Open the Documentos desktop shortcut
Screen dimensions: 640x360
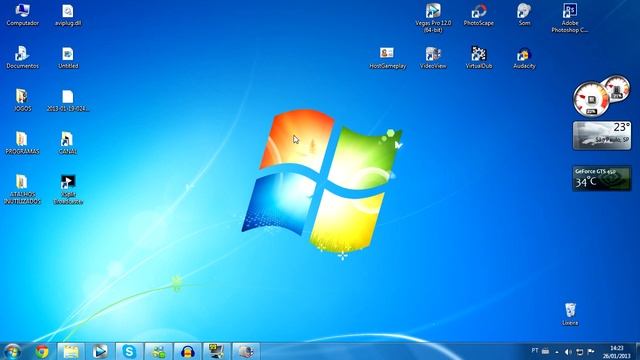click(22, 57)
